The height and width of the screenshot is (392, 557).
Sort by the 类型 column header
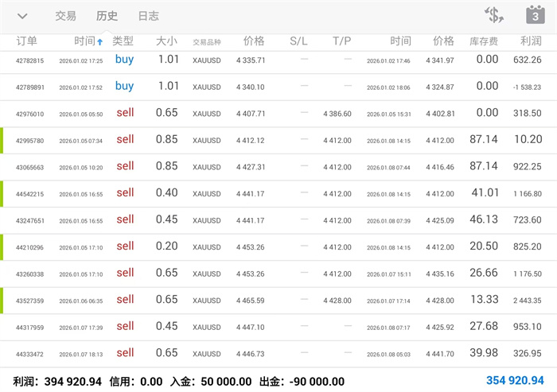point(123,41)
